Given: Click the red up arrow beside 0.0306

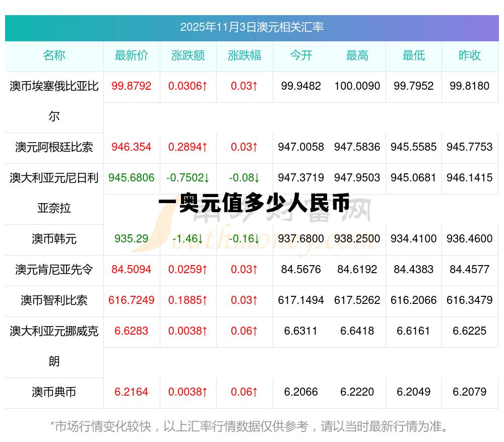Looking at the screenshot, I should click(x=204, y=86).
